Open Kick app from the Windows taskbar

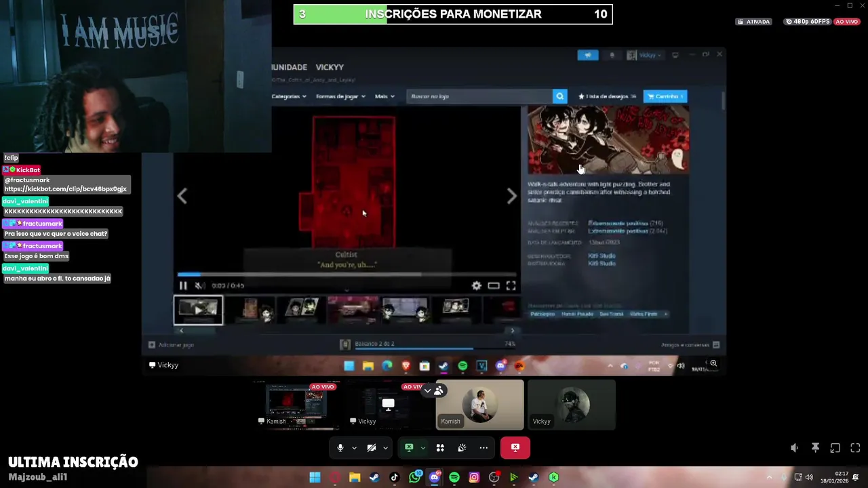click(553, 477)
